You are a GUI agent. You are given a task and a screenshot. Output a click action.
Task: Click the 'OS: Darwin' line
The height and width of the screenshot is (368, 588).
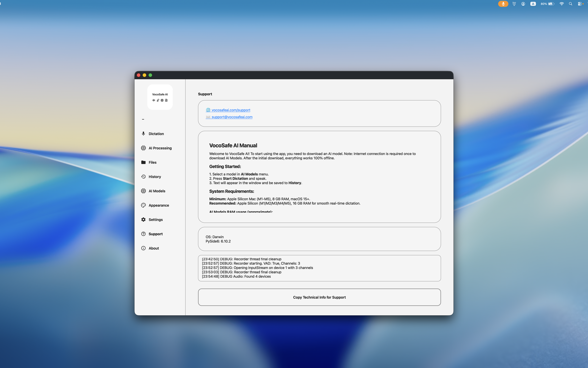pyautogui.click(x=215, y=237)
